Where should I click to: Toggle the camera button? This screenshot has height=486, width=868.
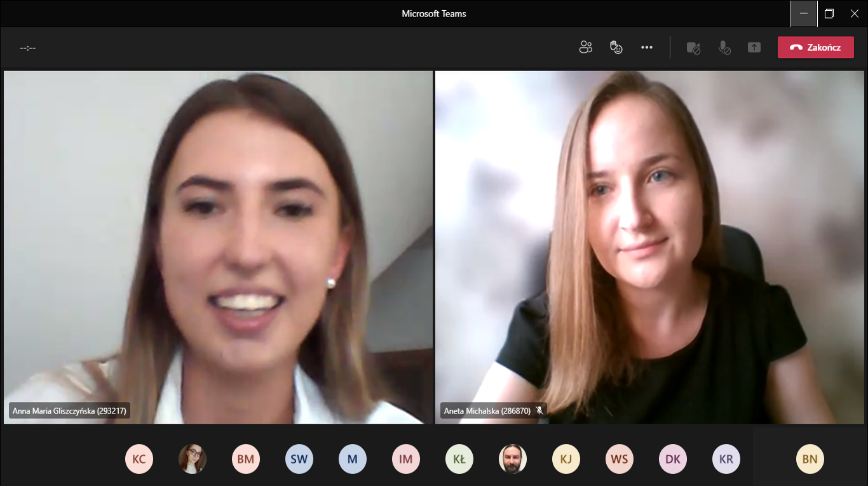tap(693, 48)
